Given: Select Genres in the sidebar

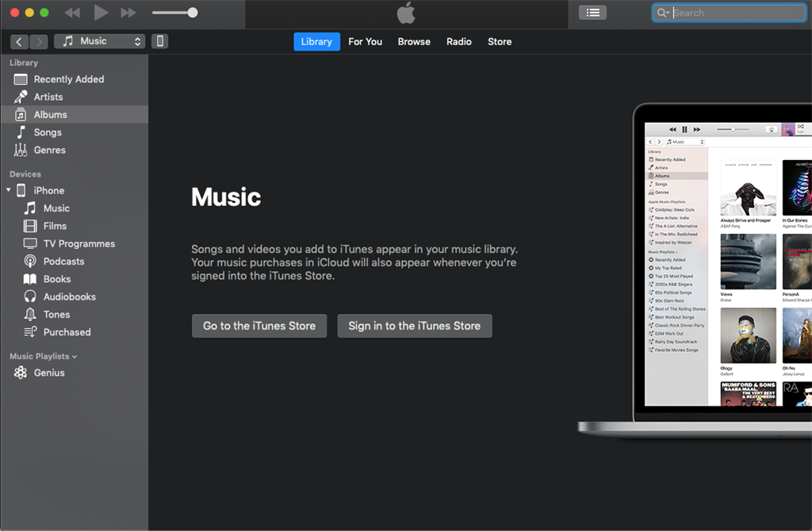Looking at the screenshot, I should pos(75,150).
